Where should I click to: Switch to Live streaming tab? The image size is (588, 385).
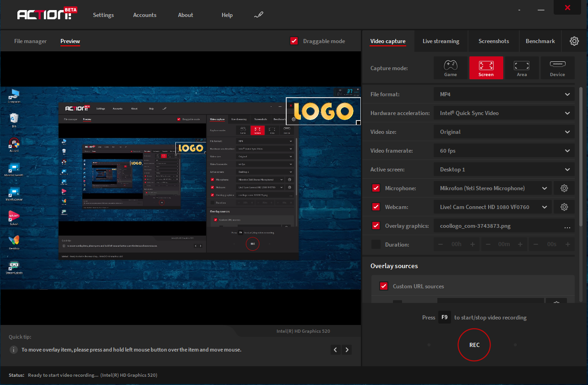click(x=441, y=41)
